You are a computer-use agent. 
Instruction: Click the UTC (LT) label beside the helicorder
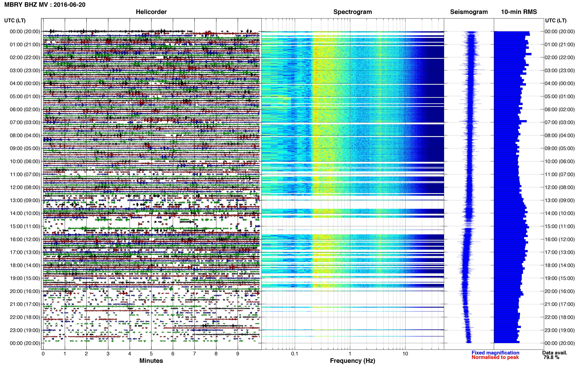[x=15, y=20]
